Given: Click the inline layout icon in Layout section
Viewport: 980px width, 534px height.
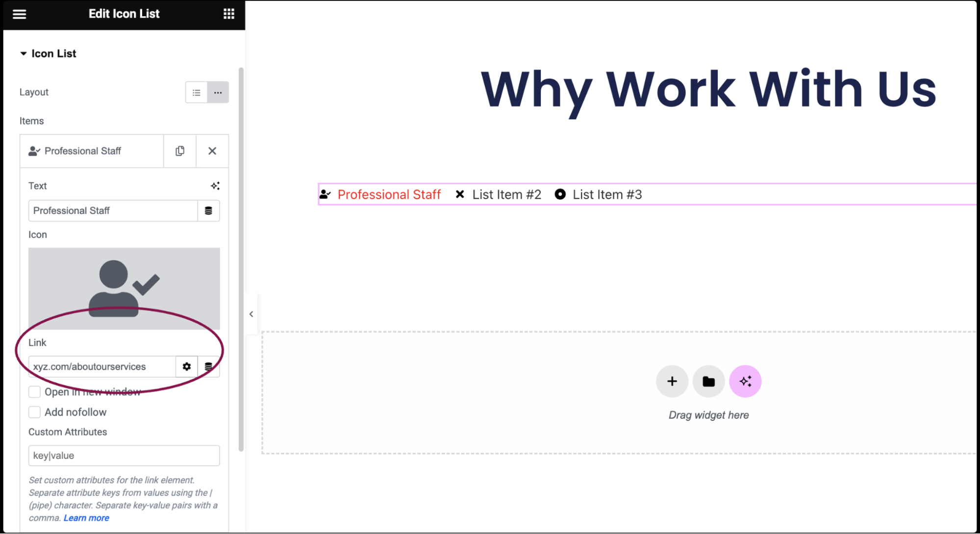Looking at the screenshot, I should (x=217, y=92).
